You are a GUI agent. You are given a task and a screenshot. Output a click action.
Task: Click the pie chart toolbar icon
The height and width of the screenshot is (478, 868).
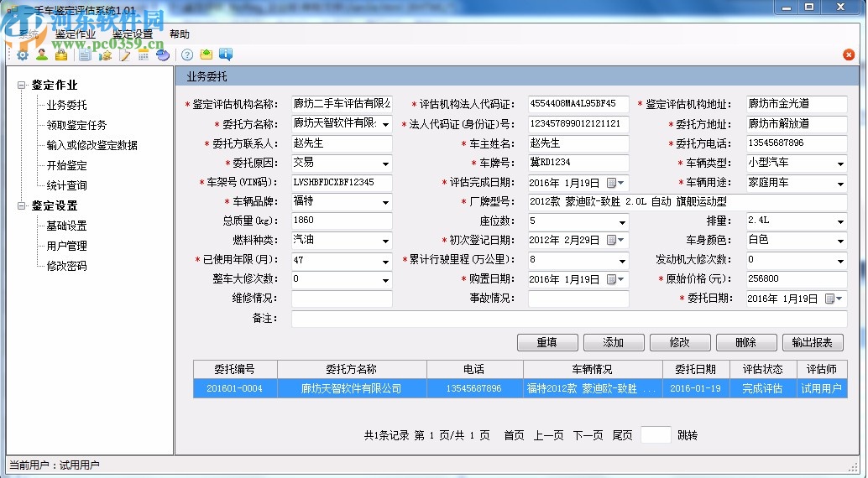coord(163,55)
